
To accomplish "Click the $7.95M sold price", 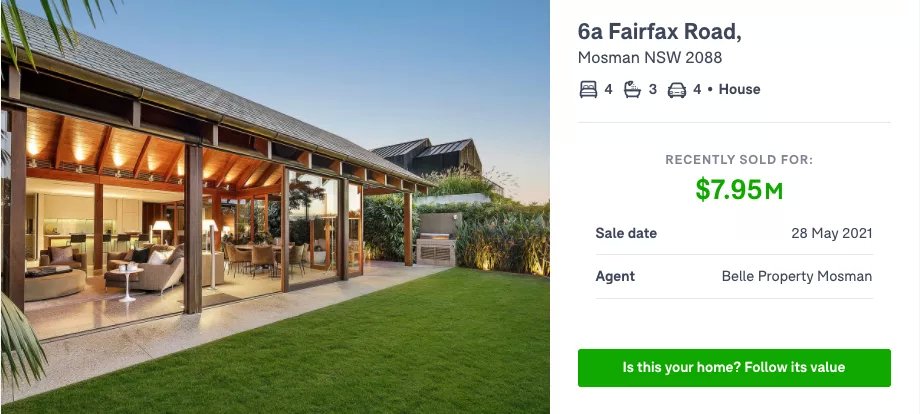I will [x=739, y=189].
